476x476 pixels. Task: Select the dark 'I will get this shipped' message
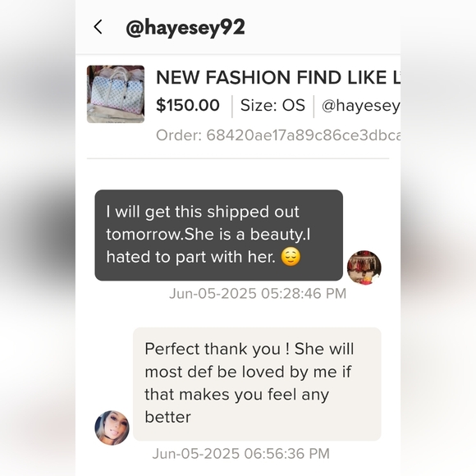[219, 235]
